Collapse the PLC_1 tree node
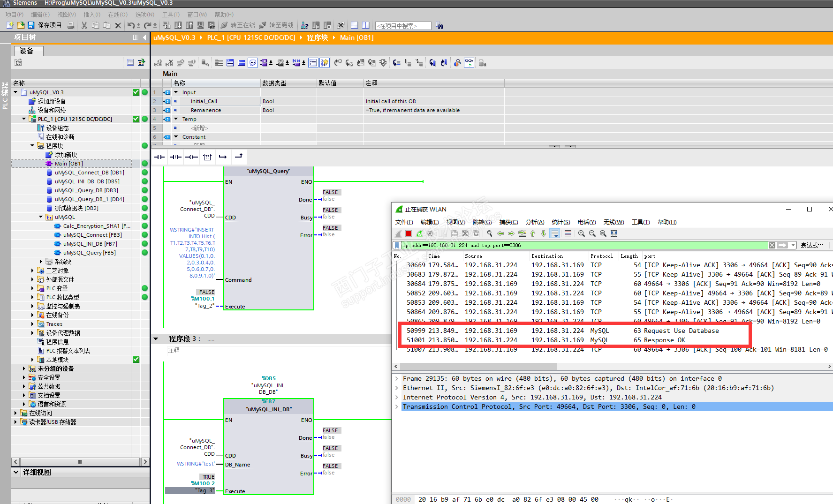Screen dimensions: 833x504 [24, 119]
